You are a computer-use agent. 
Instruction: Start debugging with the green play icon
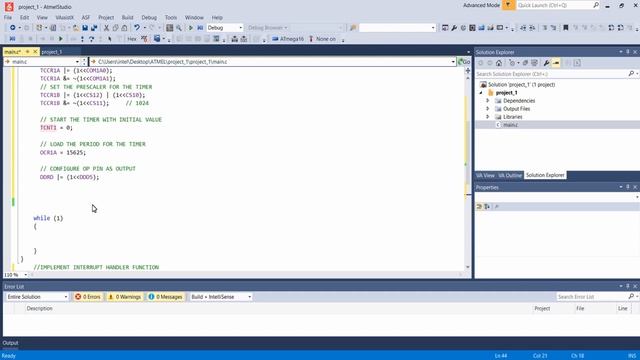[x=191, y=28]
